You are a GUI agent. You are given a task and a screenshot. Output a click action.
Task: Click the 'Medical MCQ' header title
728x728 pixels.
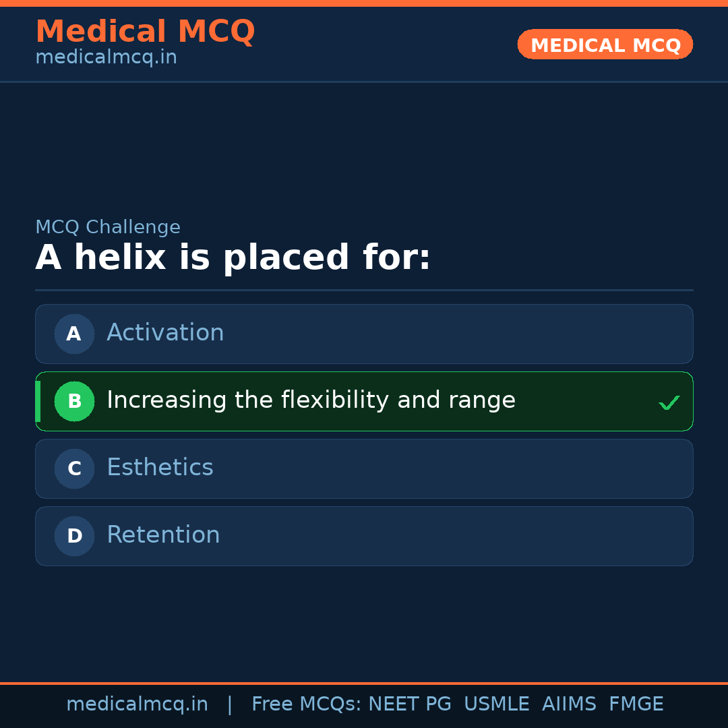[x=145, y=32]
